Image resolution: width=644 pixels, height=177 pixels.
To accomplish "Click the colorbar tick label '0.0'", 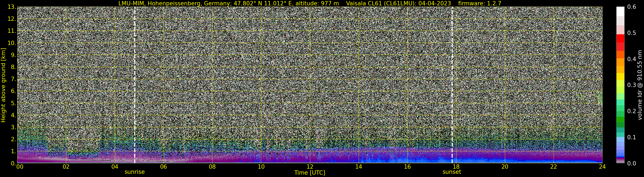I will 632,163.
